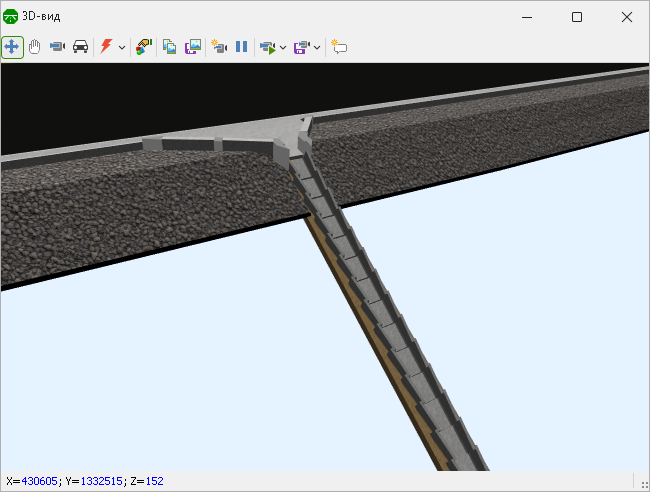This screenshot has width=650, height=492.
Task: Switch to the car drive mode
Action: pyautogui.click(x=80, y=47)
